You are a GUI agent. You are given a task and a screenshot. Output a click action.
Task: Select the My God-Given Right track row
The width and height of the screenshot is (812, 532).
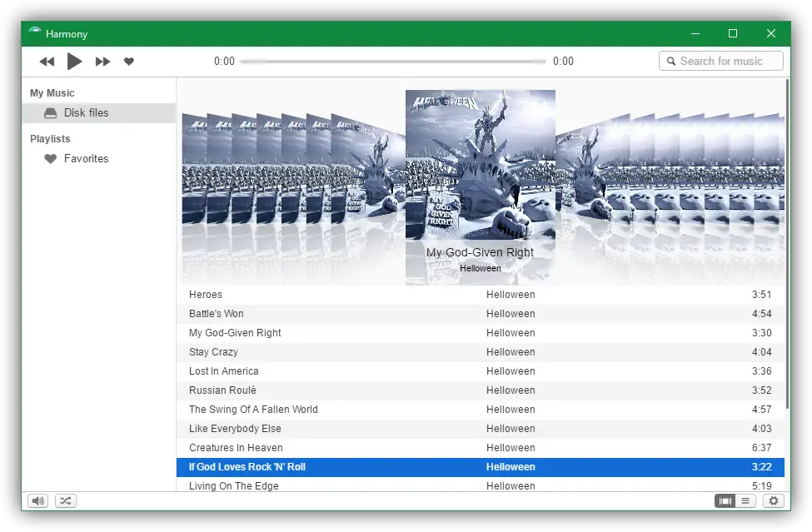[x=480, y=333]
